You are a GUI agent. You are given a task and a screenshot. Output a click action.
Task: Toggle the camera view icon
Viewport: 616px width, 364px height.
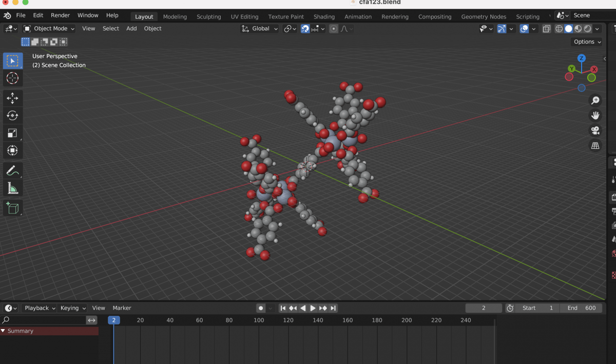595,130
